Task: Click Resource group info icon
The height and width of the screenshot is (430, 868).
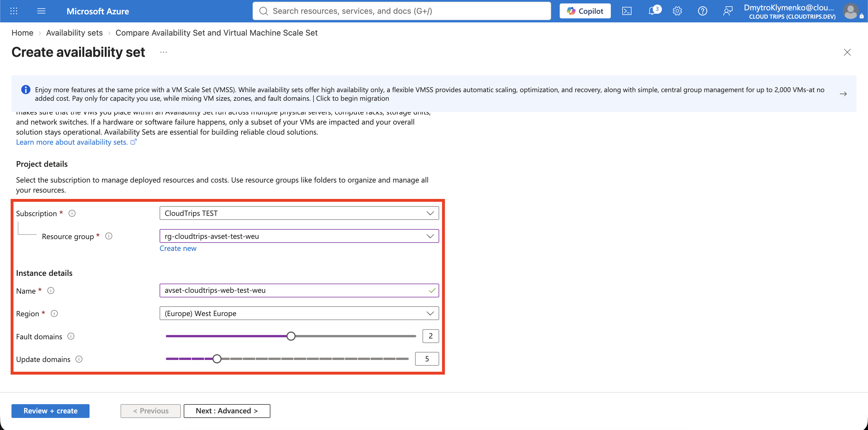Action: (109, 236)
